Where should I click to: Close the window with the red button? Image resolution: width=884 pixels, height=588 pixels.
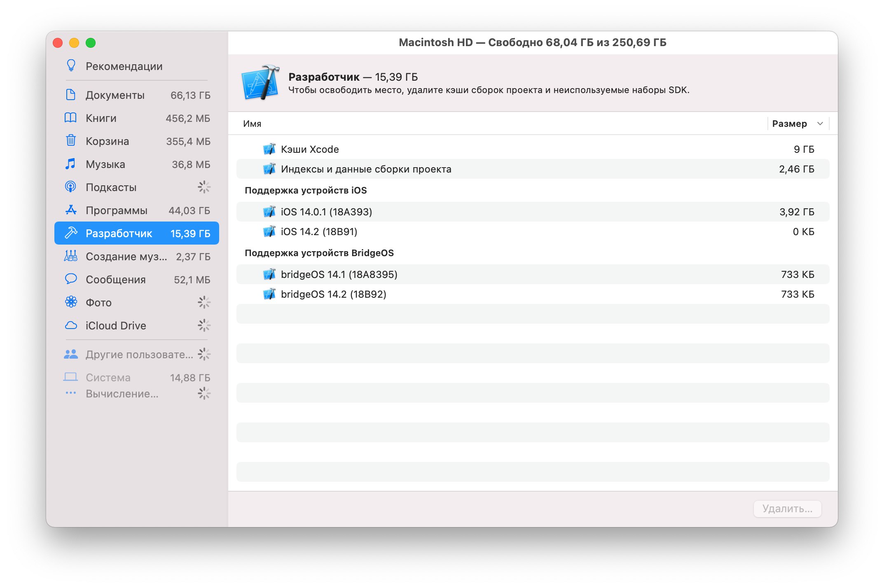click(58, 43)
